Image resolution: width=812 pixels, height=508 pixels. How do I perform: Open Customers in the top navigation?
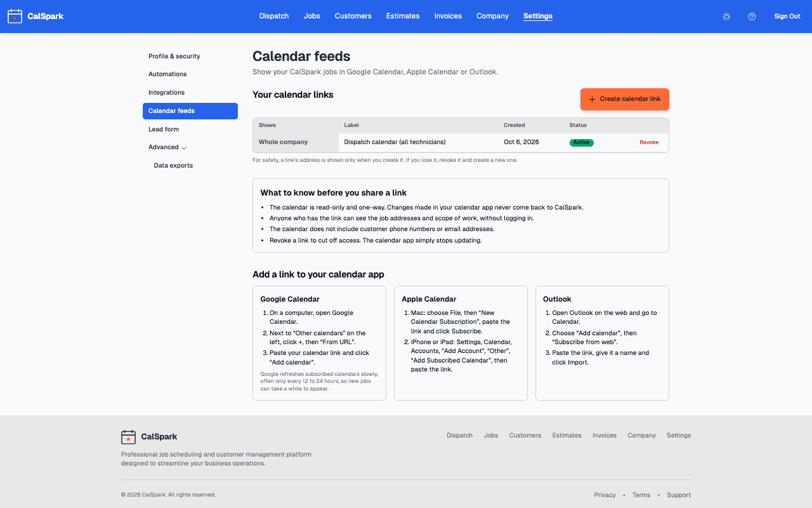353,16
